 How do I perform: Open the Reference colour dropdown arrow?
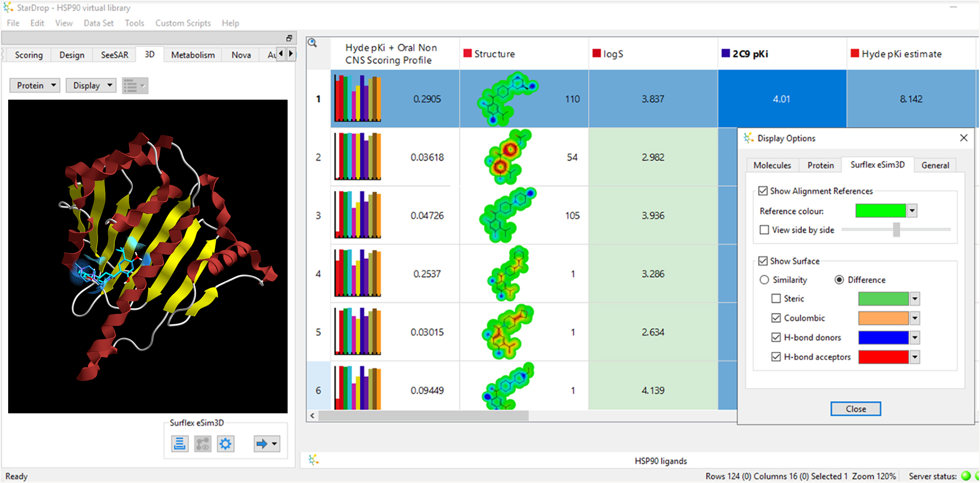(x=912, y=211)
